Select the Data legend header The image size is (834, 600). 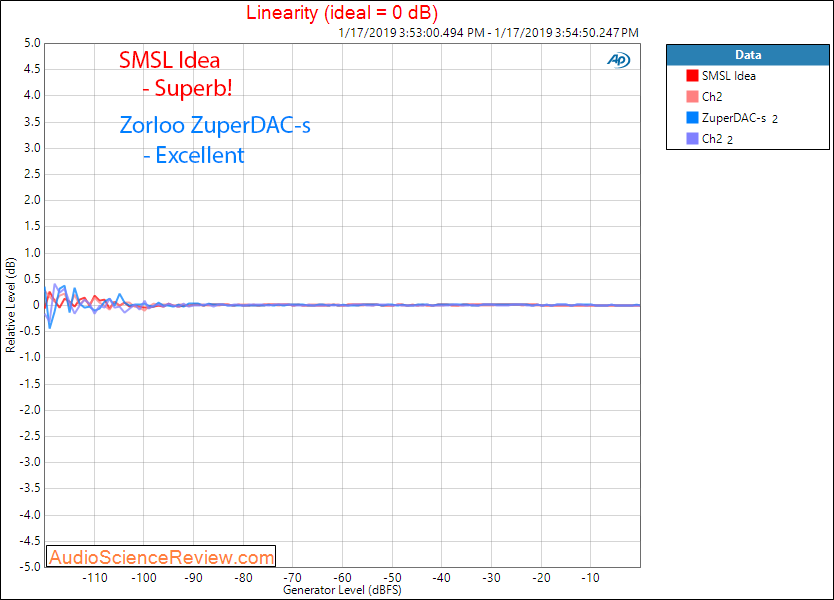pos(747,55)
